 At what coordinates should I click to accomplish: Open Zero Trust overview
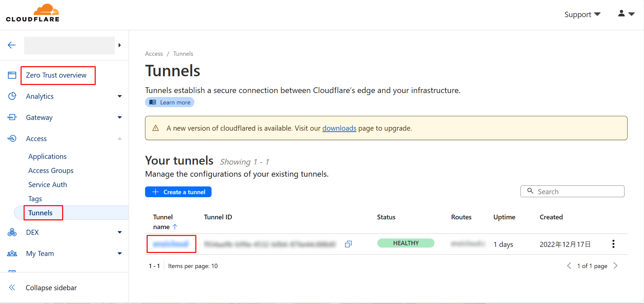[56, 75]
